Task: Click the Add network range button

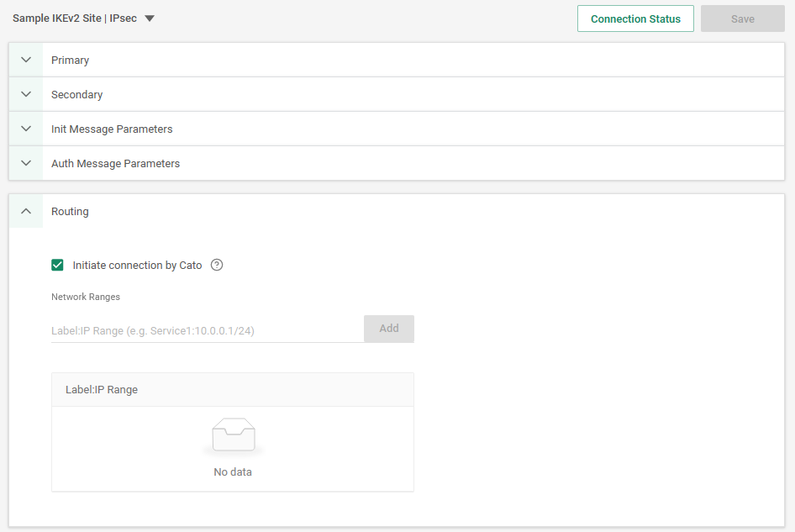Action: 388,329
